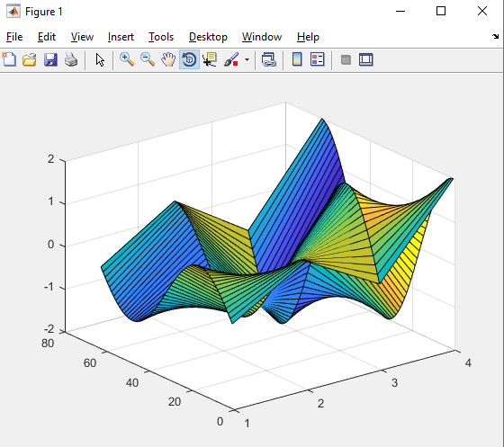The height and width of the screenshot is (447, 504).
Task: Expand the toolbar dock arrow at right
Action: [x=495, y=36]
